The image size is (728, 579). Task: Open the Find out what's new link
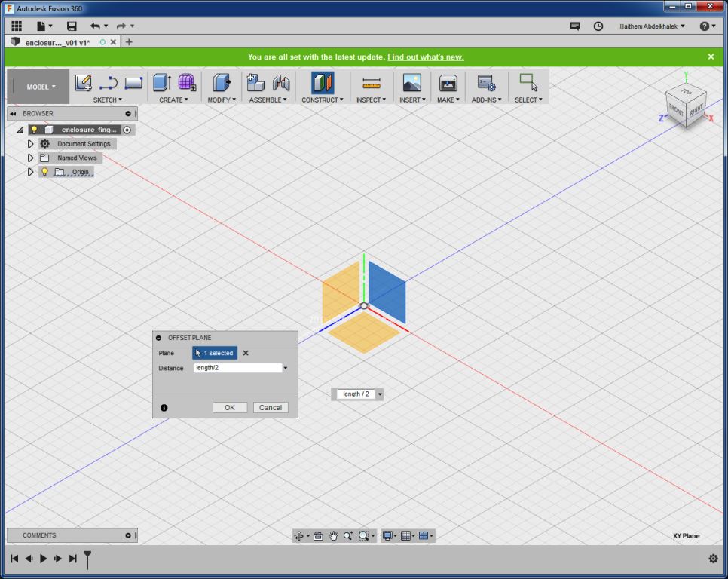point(426,57)
